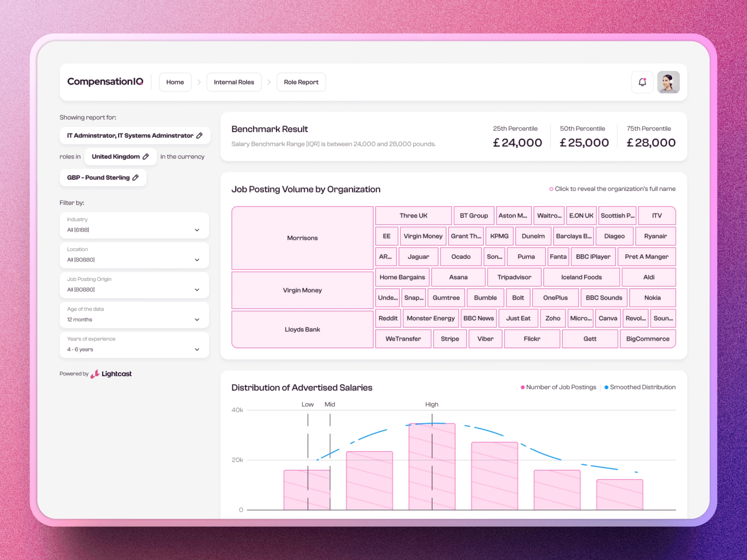Viewport: 747px width, 560px height.
Task: Click the Home Bargains tile
Action: click(402, 277)
